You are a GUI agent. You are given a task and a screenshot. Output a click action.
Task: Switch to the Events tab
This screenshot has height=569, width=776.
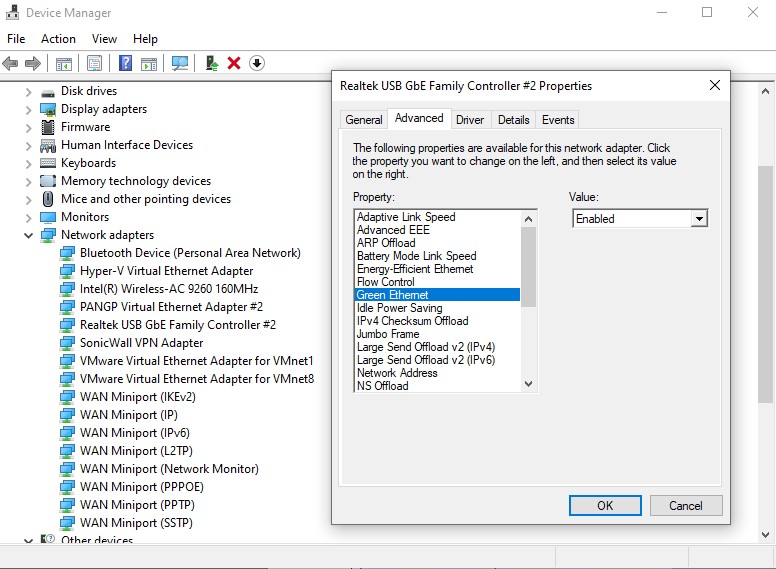558,120
